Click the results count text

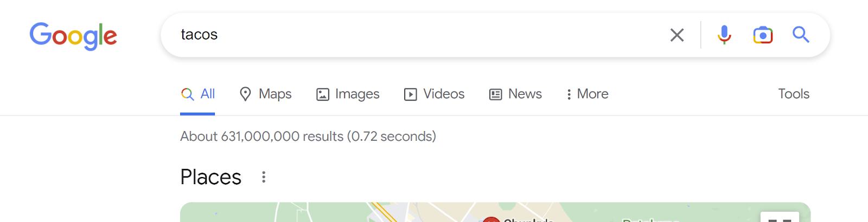pos(308,136)
